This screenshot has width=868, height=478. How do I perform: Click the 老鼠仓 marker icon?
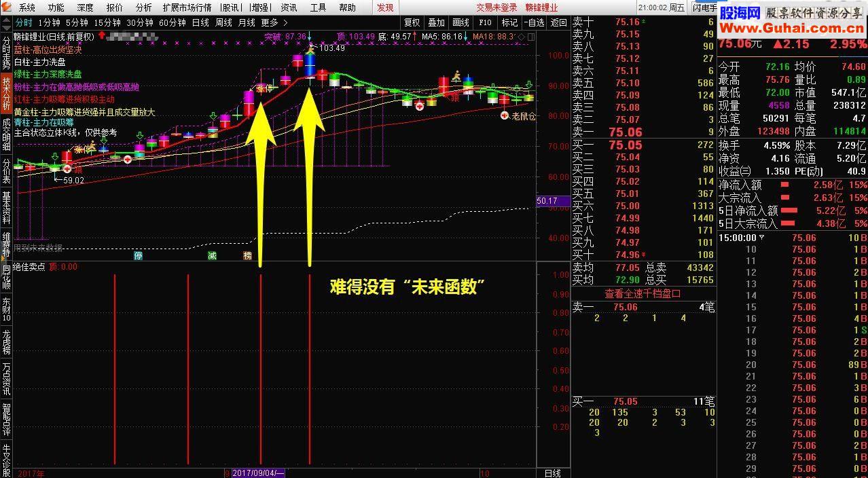point(505,116)
